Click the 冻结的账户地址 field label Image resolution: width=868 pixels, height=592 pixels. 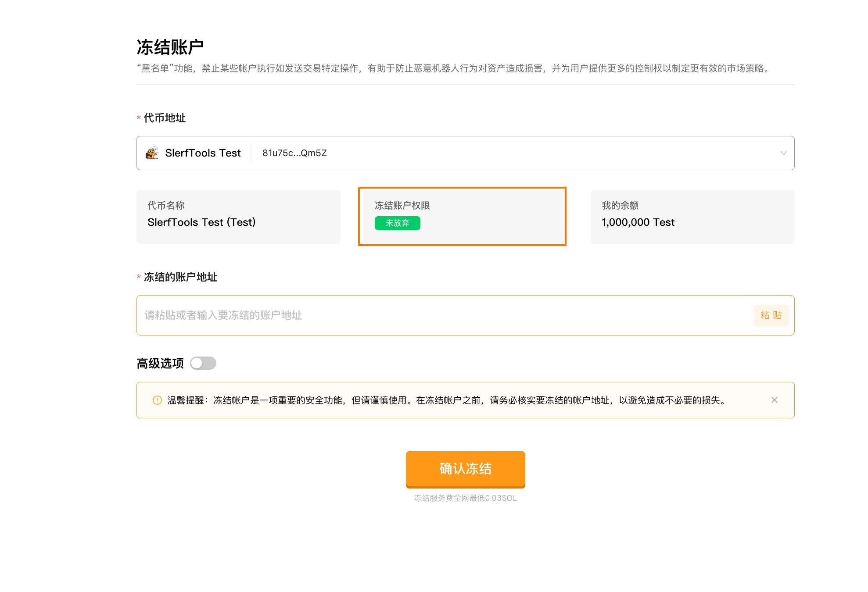[180, 277]
